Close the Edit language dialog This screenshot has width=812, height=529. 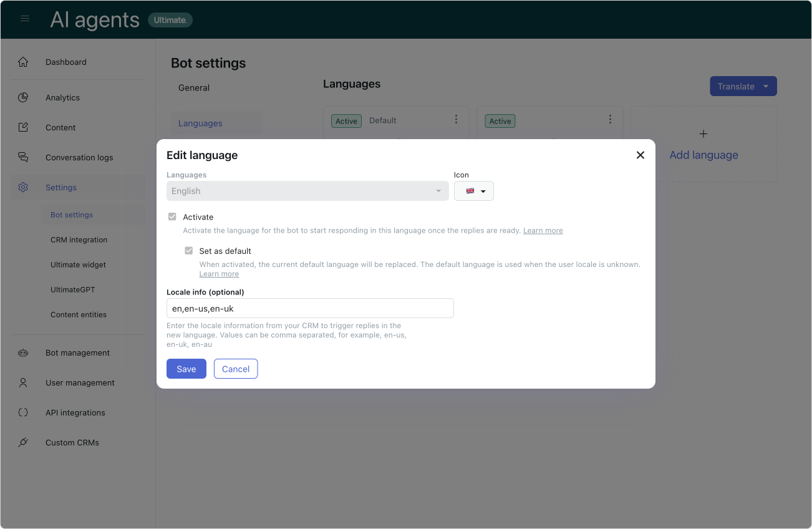(640, 155)
